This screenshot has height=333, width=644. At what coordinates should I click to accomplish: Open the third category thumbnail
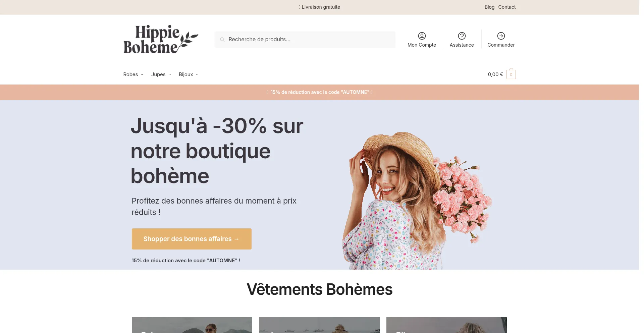point(447,325)
